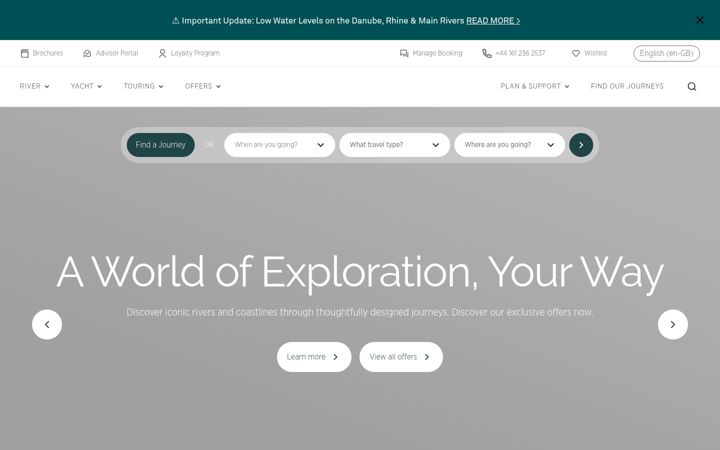Screen dimensions: 720x450
Task: Show the next hero slide
Action: coord(673,324)
